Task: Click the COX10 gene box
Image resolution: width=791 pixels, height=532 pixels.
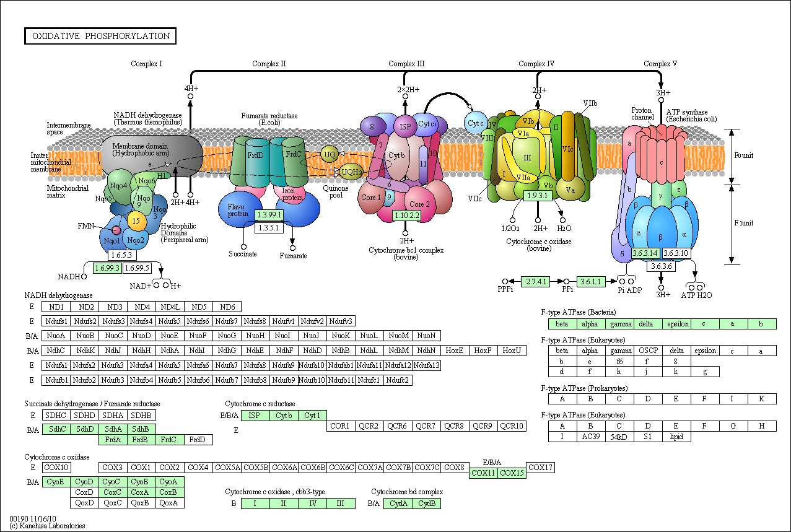Action: 56,468
